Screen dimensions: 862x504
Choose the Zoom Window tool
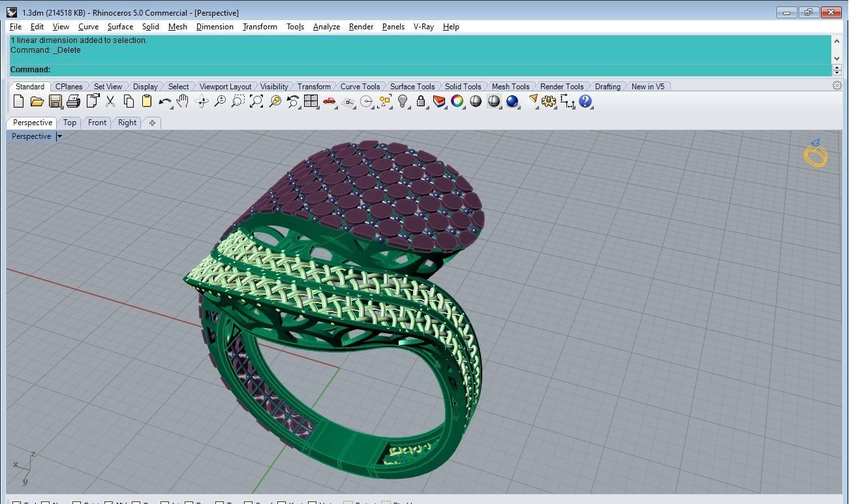click(x=238, y=101)
